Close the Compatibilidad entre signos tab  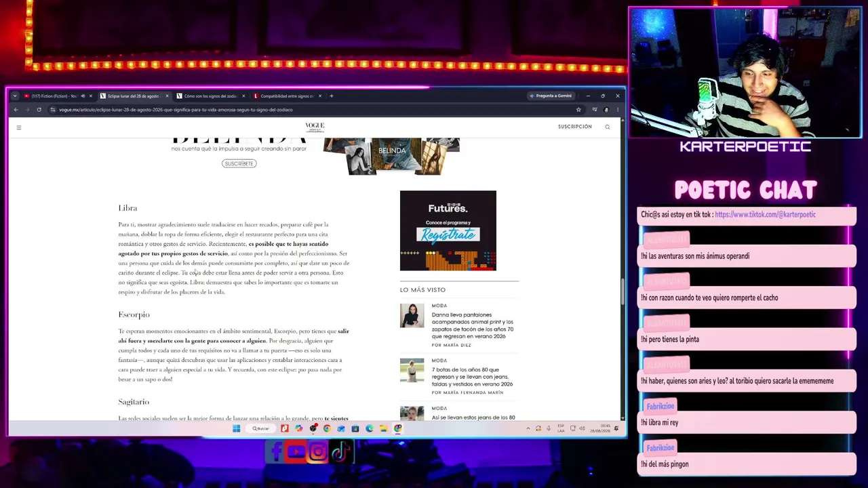(320, 96)
